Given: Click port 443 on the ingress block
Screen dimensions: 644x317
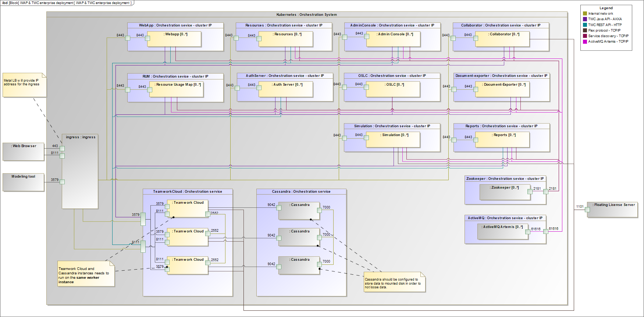Looking at the screenshot, I should (x=62, y=149).
